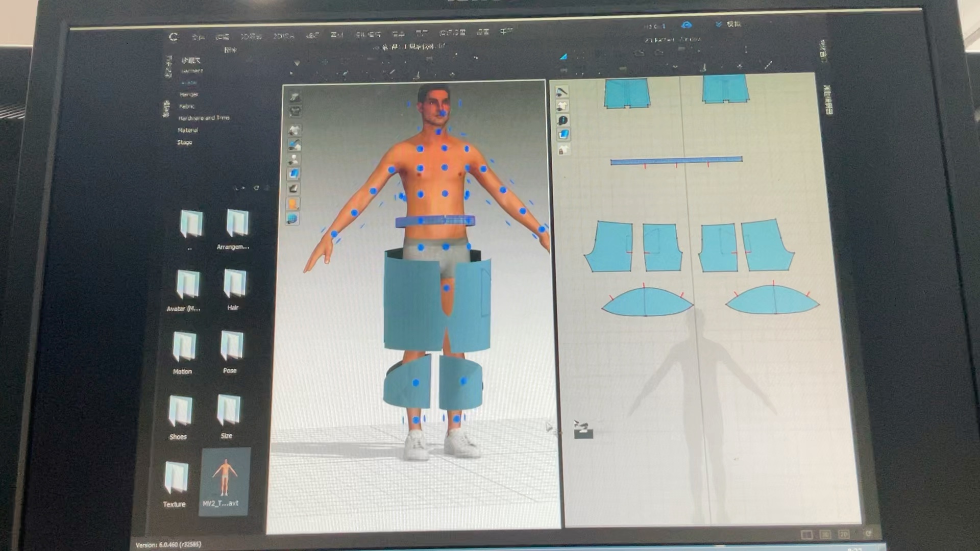
Task: Select the MV2_T...avt avatar thumbnail
Action: 224,482
